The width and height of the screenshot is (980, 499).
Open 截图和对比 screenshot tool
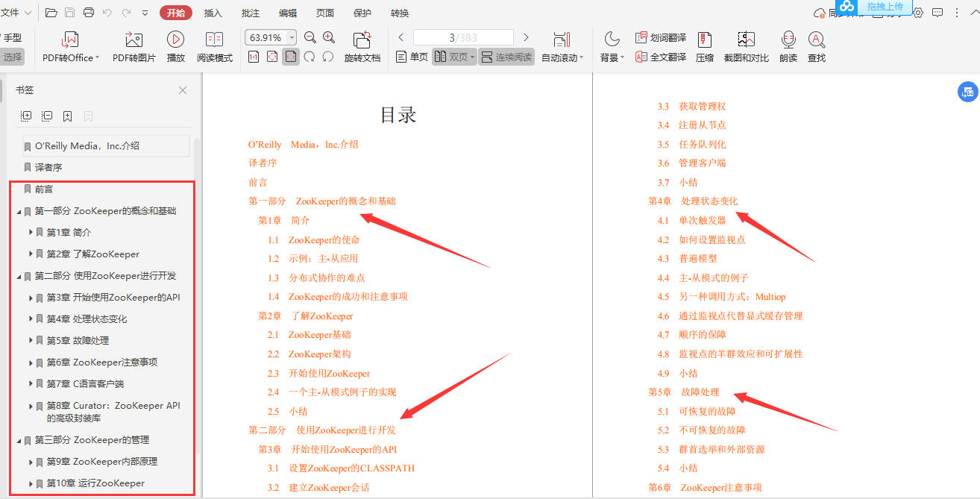[747, 48]
